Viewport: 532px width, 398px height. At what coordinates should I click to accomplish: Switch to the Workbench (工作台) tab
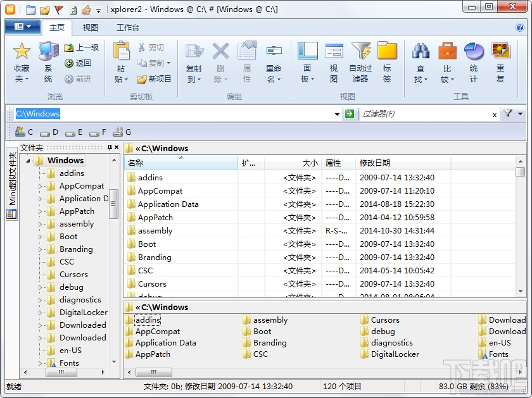coord(127,27)
